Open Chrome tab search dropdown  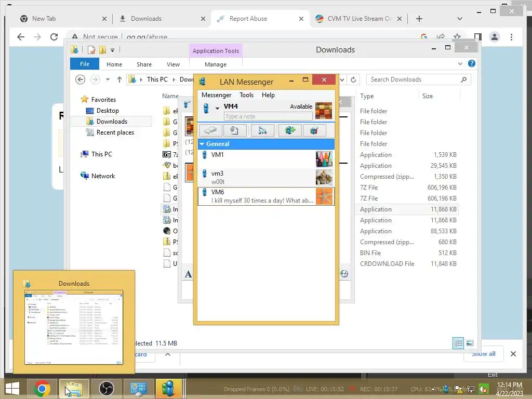459,19
